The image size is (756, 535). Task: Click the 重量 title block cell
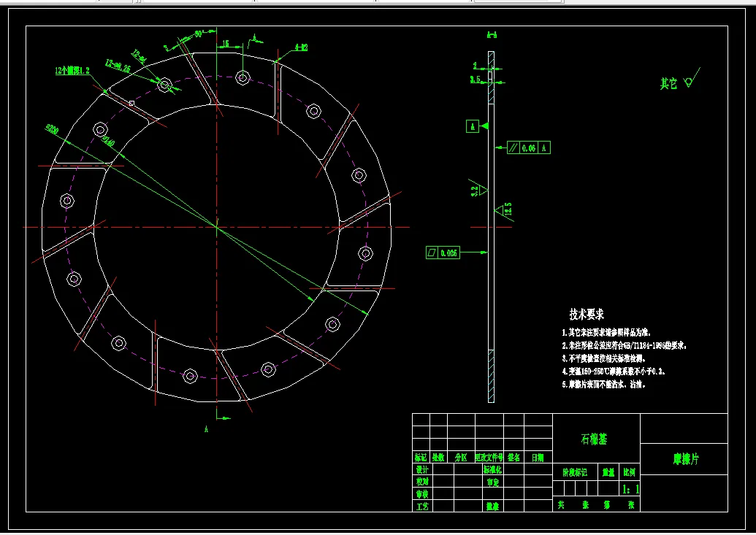[608, 472]
